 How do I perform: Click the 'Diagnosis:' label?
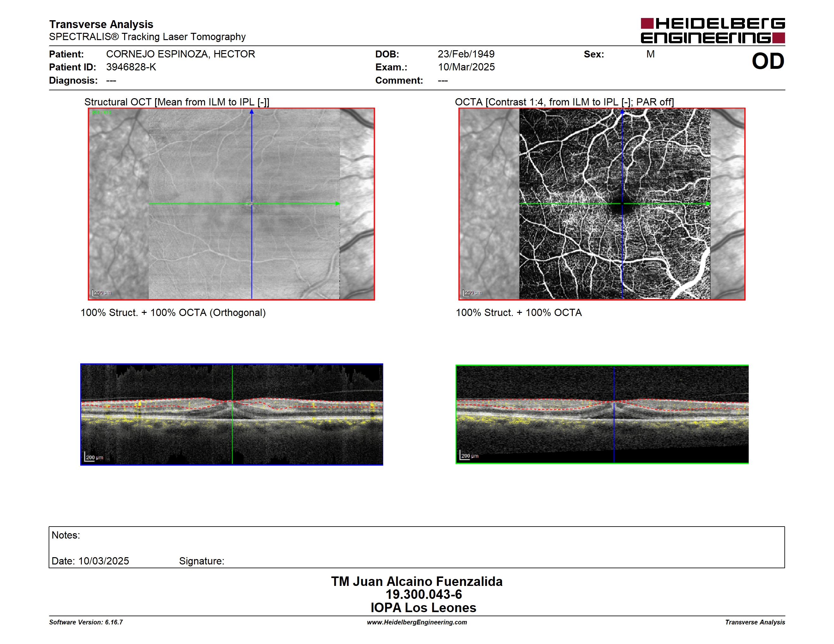pos(73,80)
